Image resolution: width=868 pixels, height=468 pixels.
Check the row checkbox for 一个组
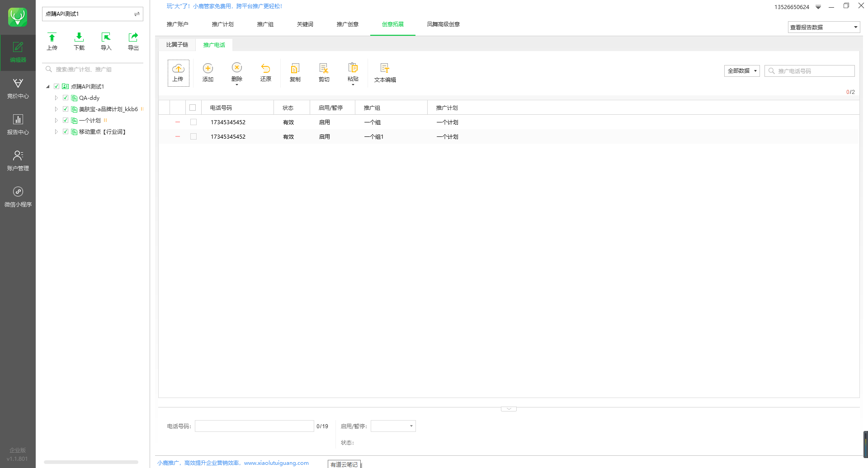pyautogui.click(x=193, y=122)
